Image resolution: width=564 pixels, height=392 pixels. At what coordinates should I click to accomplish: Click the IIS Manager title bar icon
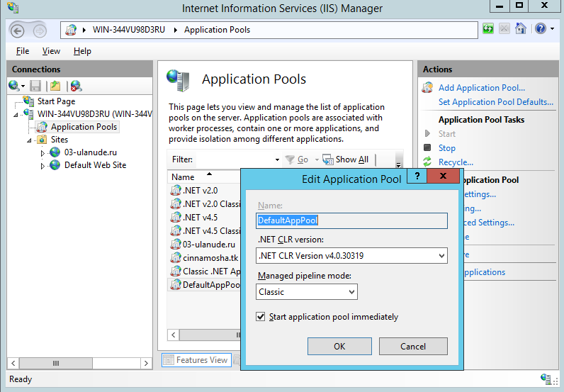(x=13, y=8)
